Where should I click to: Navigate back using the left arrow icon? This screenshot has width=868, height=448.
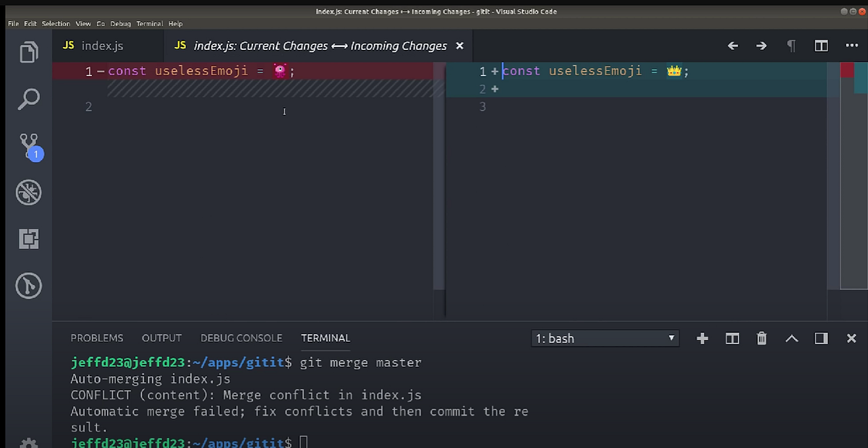732,45
